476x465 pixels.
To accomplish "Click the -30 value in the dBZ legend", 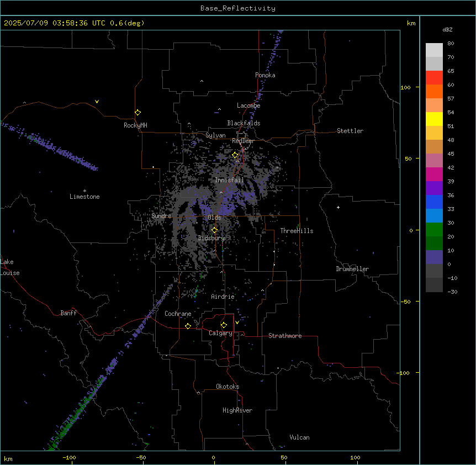I will [452, 292].
